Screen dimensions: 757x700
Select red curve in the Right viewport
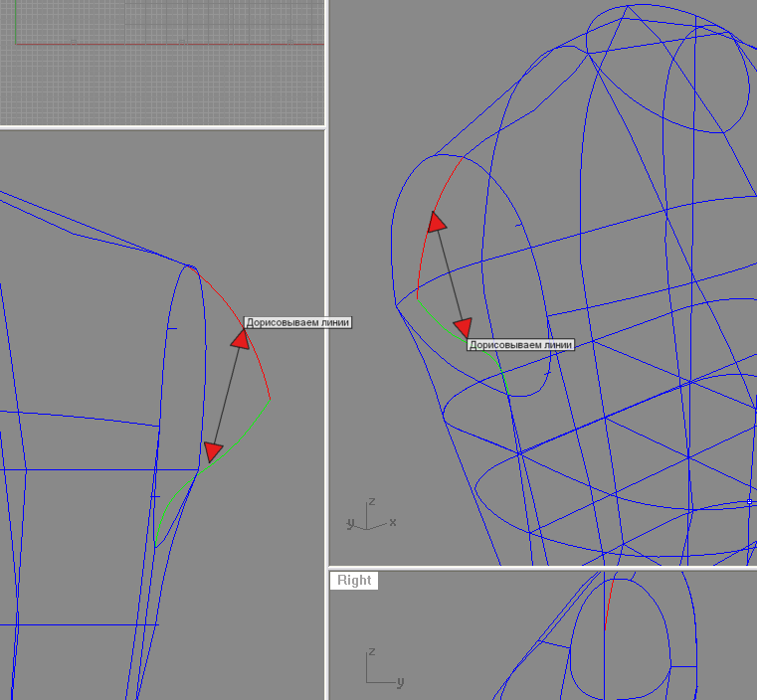[608, 605]
